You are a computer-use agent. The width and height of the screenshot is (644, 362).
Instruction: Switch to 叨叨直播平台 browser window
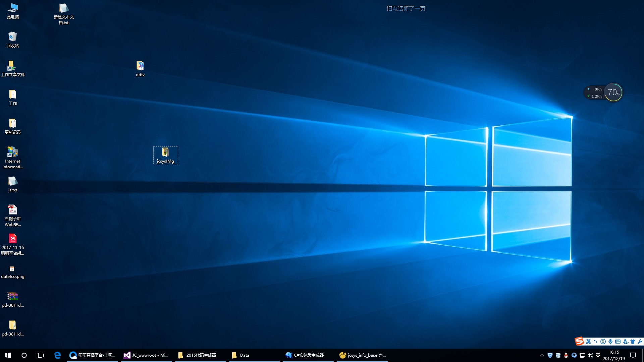click(x=93, y=355)
